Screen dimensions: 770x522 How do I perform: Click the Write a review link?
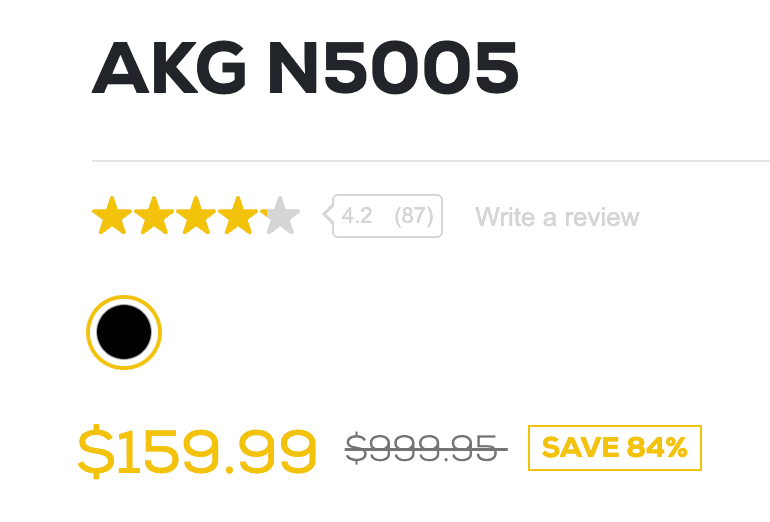557,217
